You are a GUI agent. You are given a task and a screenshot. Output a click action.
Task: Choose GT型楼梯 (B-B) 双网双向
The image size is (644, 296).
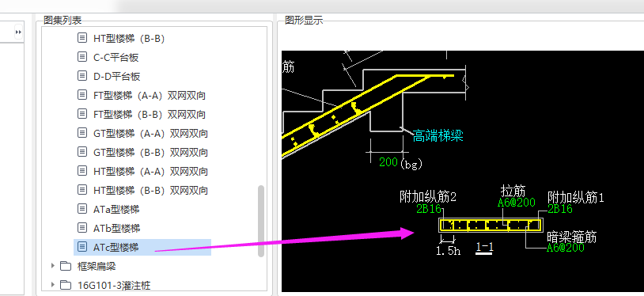[x=150, y=153]
